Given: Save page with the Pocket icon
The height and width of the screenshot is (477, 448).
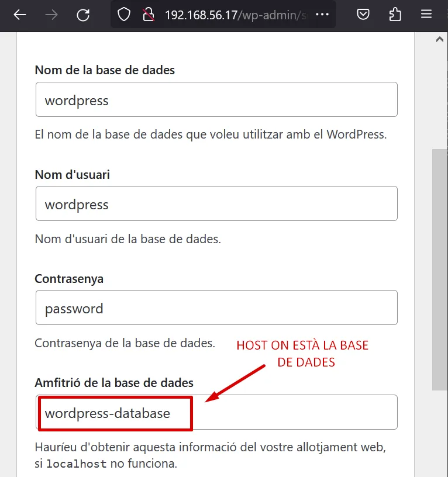Looking at the screenshot, I should coord(363,15).
